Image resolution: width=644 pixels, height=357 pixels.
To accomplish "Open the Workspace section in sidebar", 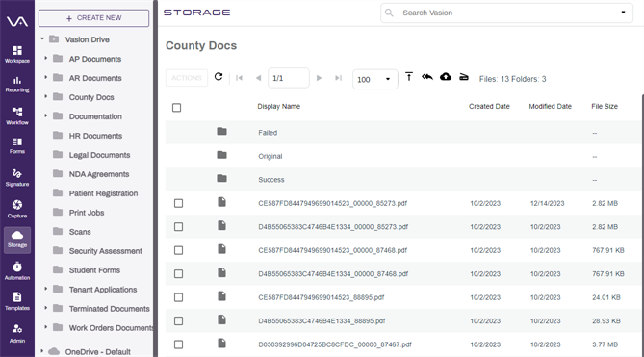I will pyautogui.click(x=17, y=54).
